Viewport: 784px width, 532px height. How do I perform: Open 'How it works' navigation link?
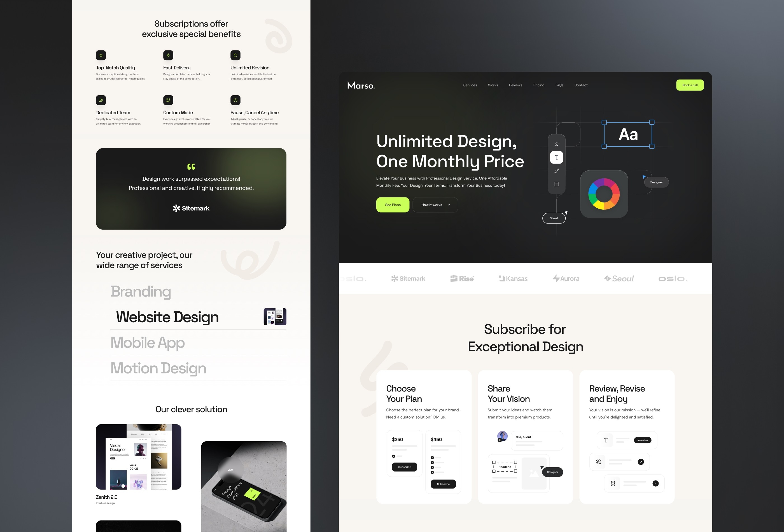pos(436,205)
